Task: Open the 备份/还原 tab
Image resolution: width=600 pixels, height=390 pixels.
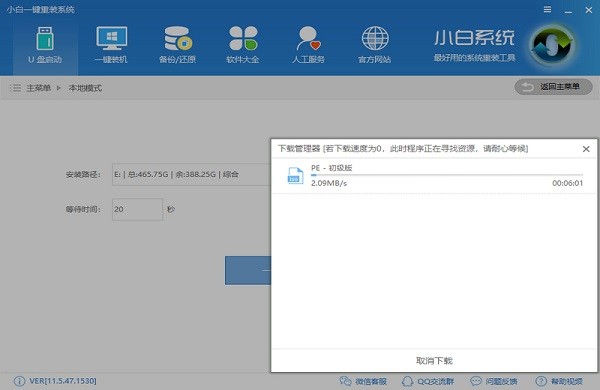Action: [x=177, y=45]
